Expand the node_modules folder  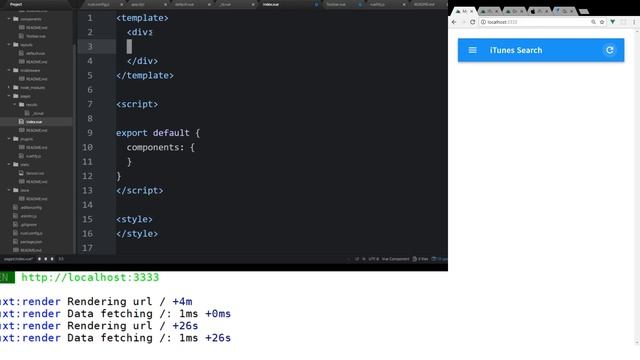coord(9,87)
